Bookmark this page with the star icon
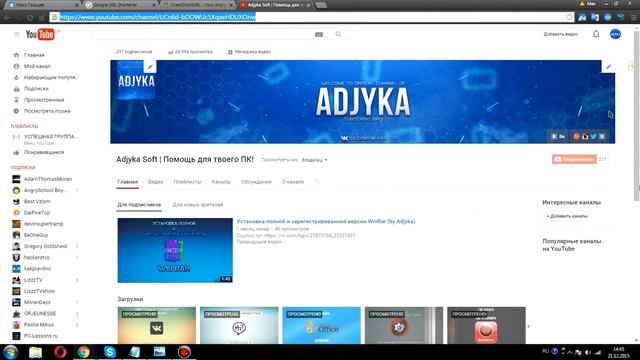Viewport: 640px width, 360px height. (569, 17)
